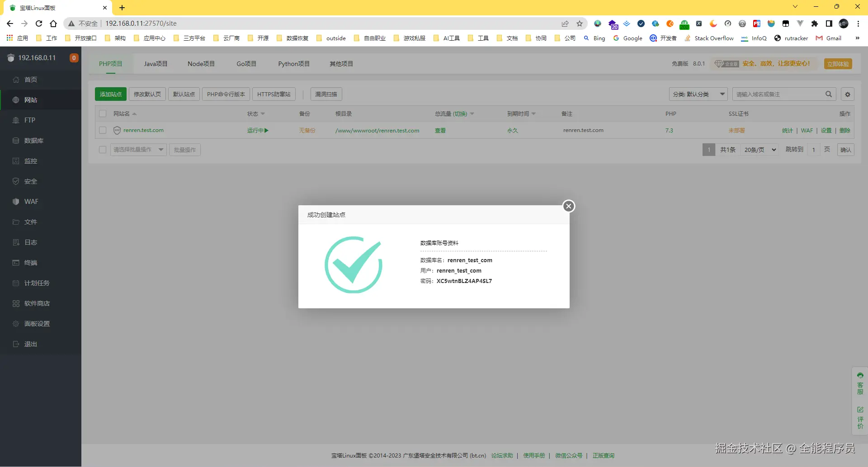The width and height of the screenshot is (868, 467).
Task: Check the bottom batch selection checkbox
Action: [103, 150]
